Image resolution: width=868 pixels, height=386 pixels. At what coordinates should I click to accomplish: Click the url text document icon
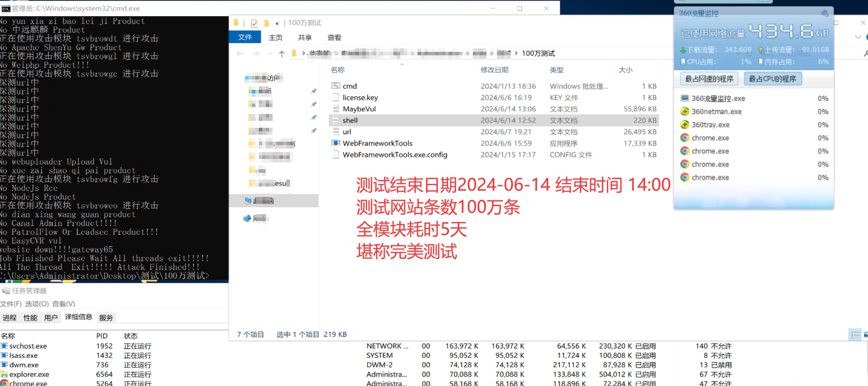(336, 132)
